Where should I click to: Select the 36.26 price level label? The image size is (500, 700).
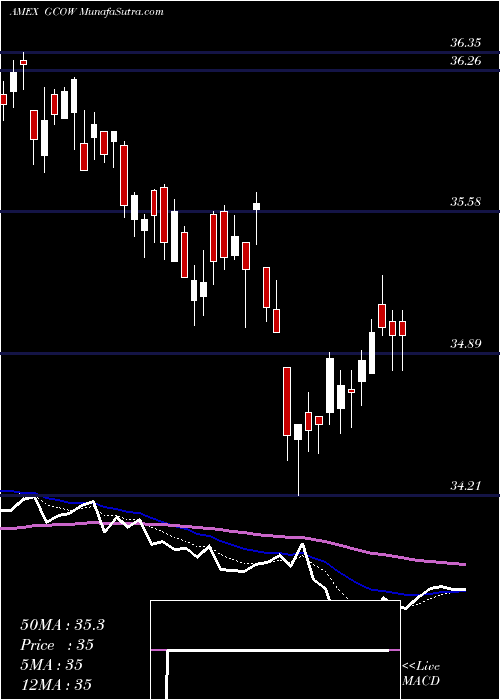click(x=466, y=61)
